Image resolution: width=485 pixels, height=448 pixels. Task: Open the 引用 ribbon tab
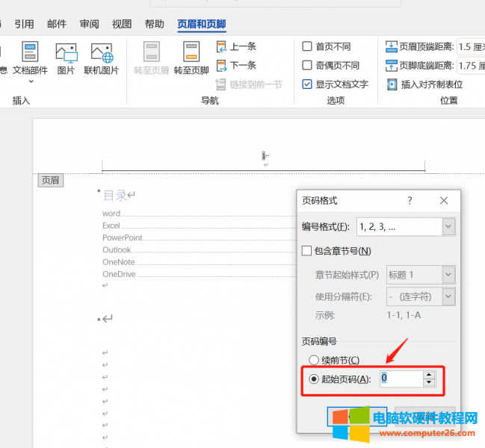click(24, 25)
